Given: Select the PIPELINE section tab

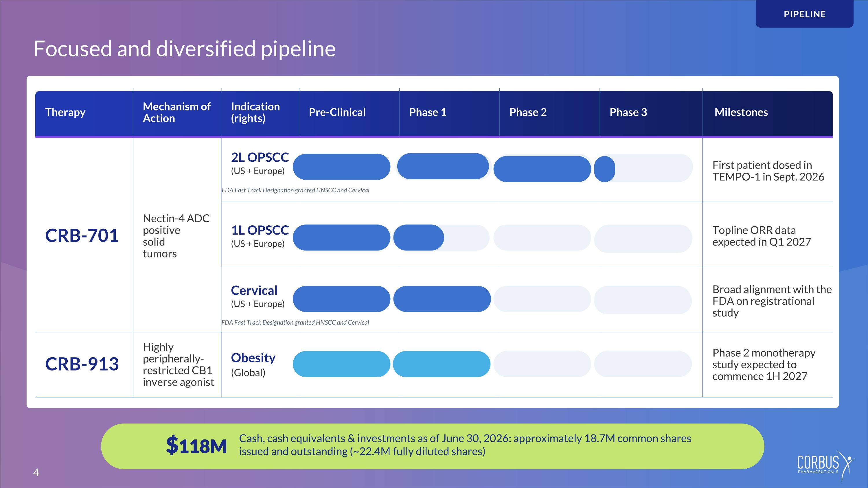Looking at the screenshot, I should point(804,14).
